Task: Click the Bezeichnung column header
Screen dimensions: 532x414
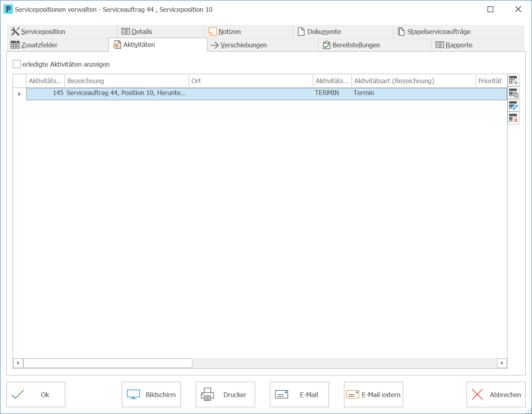Action: 127,81
